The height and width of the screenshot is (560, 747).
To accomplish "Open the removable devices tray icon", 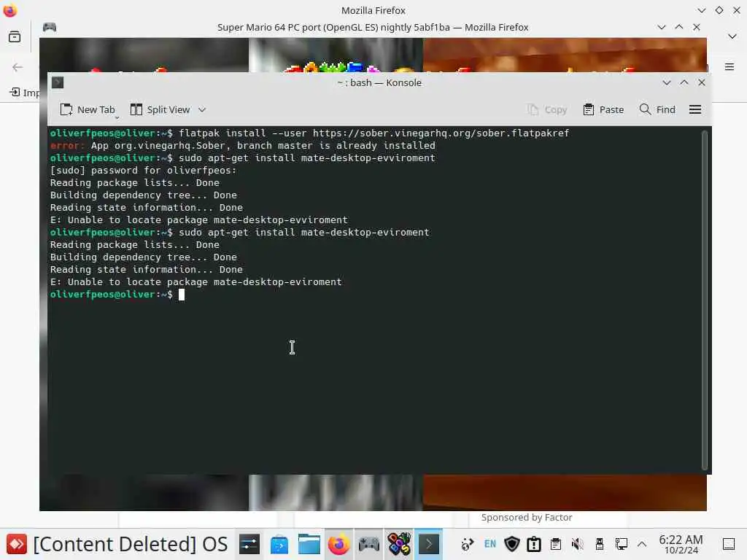I will 600,544.
